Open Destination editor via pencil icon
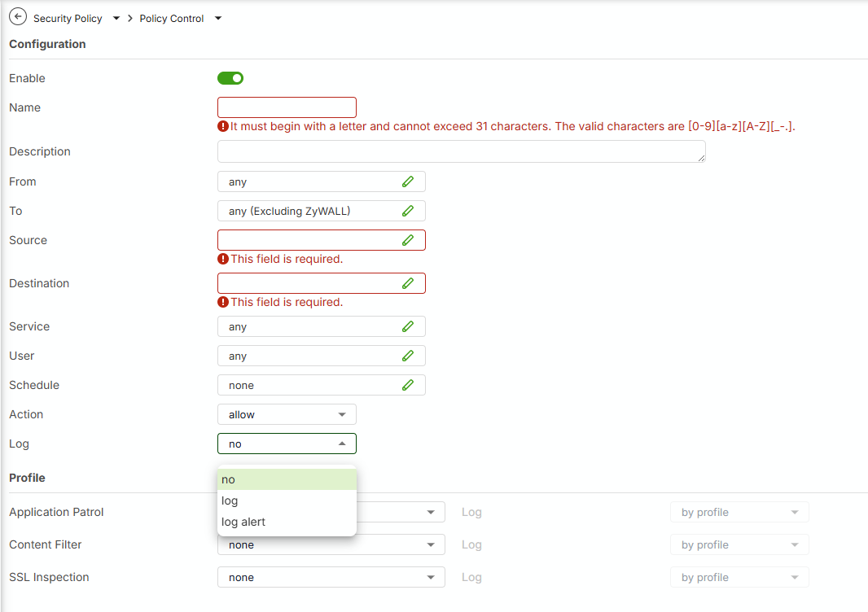 (x=408, y=283)
